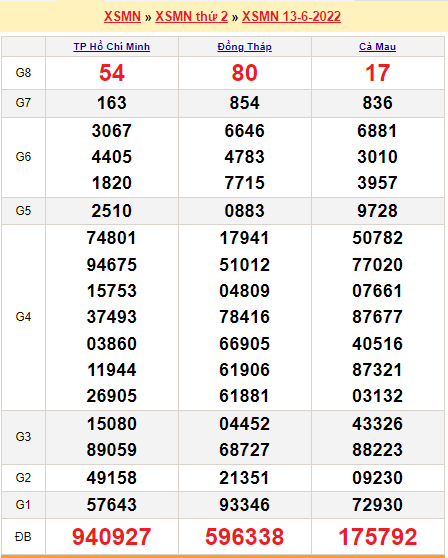Image resolution: width=448 pixels, height=558 pixels.
Task: Select G2 number 21351
Action: click(x=244, y=478)
